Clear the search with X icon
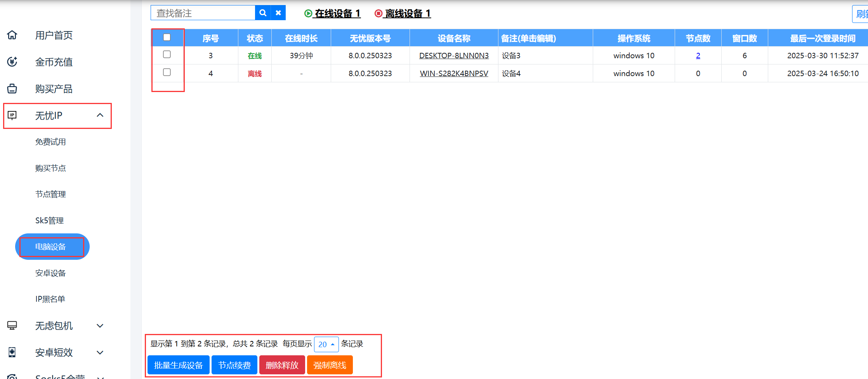This screenshot has height=379, width=868. pos(278,13)
